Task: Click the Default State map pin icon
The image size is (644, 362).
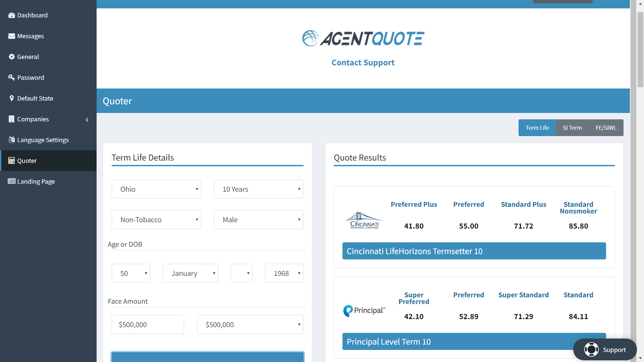Action: 12,99
